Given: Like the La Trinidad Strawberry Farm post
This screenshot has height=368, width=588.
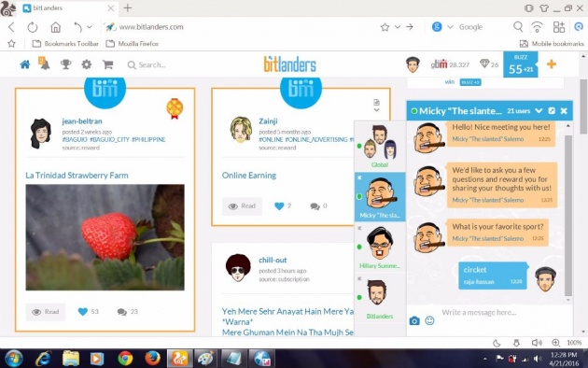Looking at the screenshot, I should click(x=83, y=312).
